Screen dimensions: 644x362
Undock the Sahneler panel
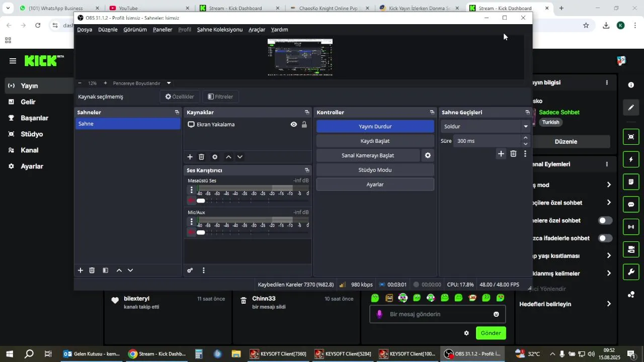tap(177, 113)
